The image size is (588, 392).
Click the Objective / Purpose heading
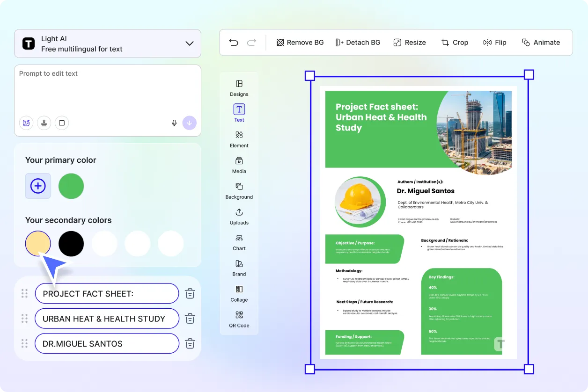pos(355,243)
